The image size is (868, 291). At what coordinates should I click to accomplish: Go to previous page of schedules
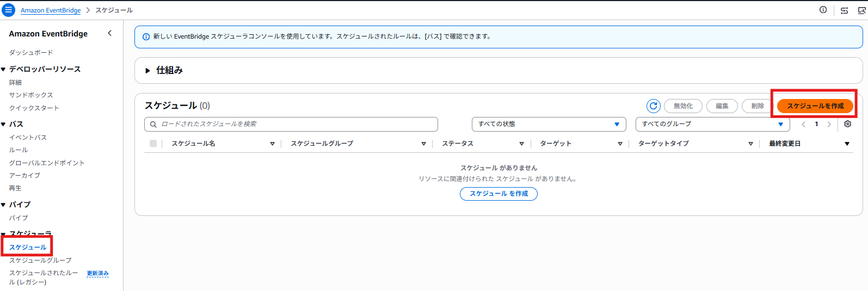[803, 125]
